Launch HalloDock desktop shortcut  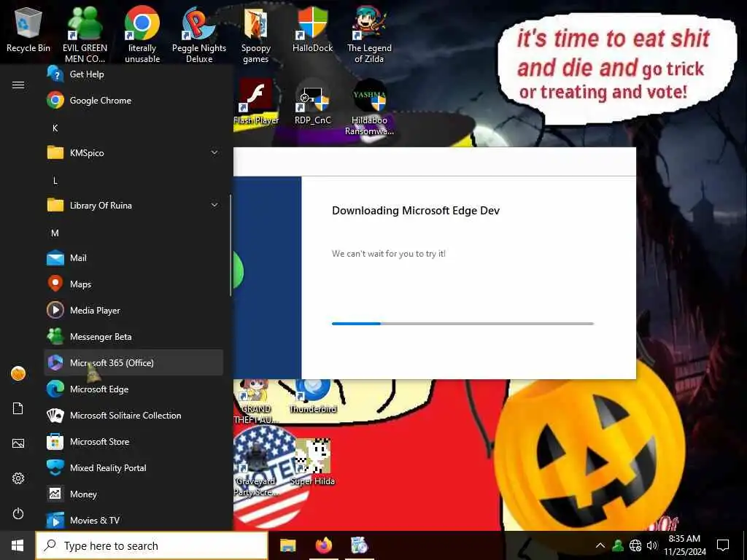312,29
